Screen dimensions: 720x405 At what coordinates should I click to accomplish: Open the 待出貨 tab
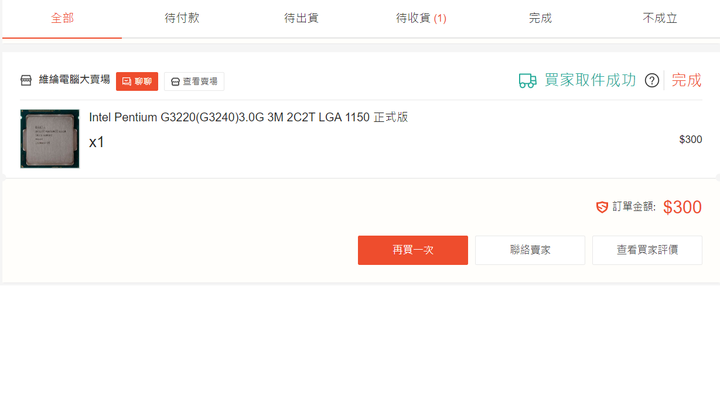301,18
